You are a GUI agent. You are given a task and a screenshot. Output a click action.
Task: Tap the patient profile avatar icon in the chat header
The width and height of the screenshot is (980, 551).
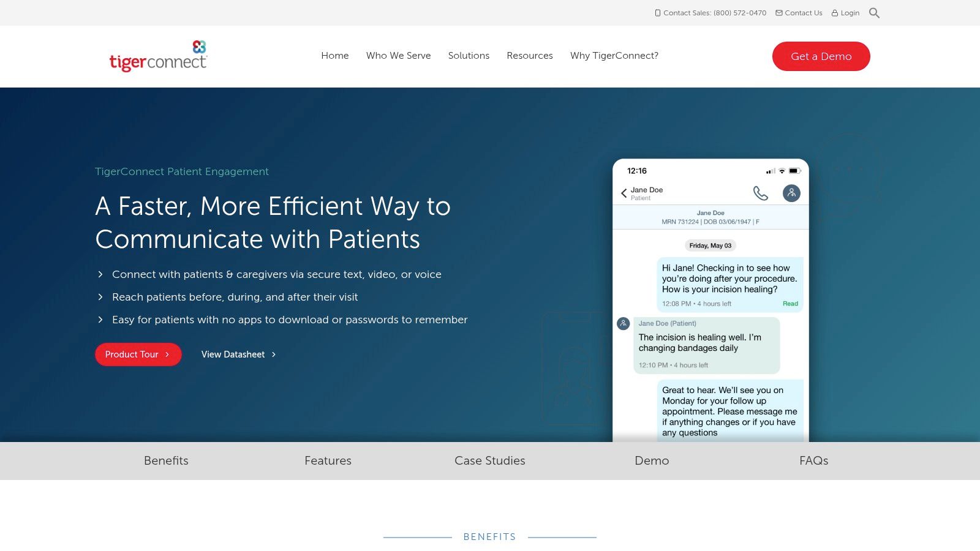pos(791,193)
